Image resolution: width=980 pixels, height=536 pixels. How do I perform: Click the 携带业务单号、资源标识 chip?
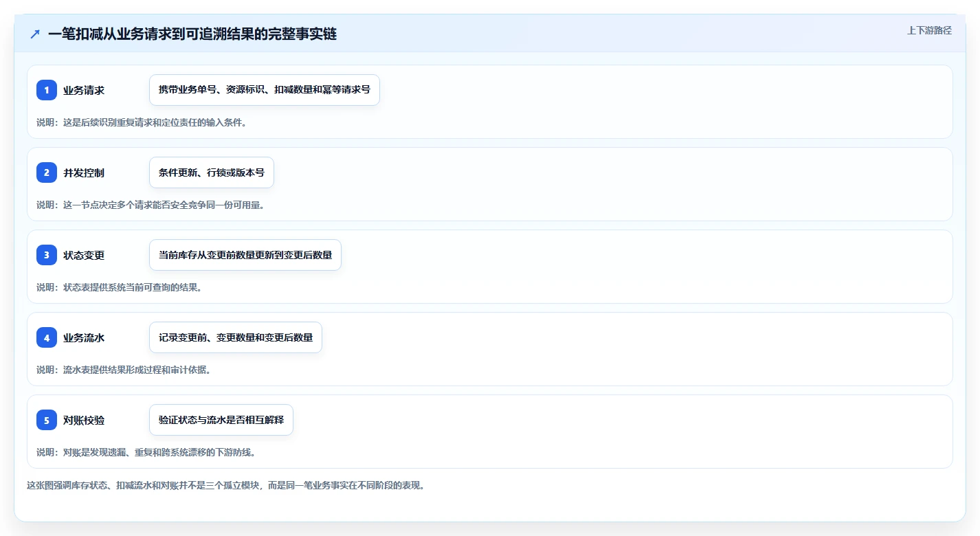click(x=265, y=90)
